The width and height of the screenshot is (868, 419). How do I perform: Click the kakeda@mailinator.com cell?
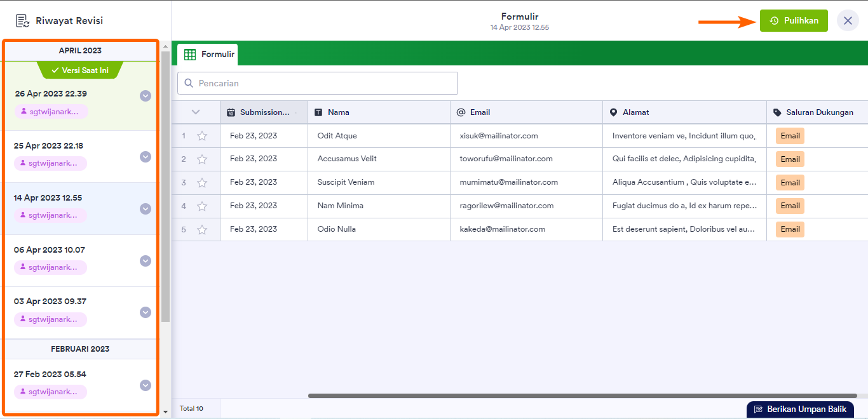tap(526, 229)
